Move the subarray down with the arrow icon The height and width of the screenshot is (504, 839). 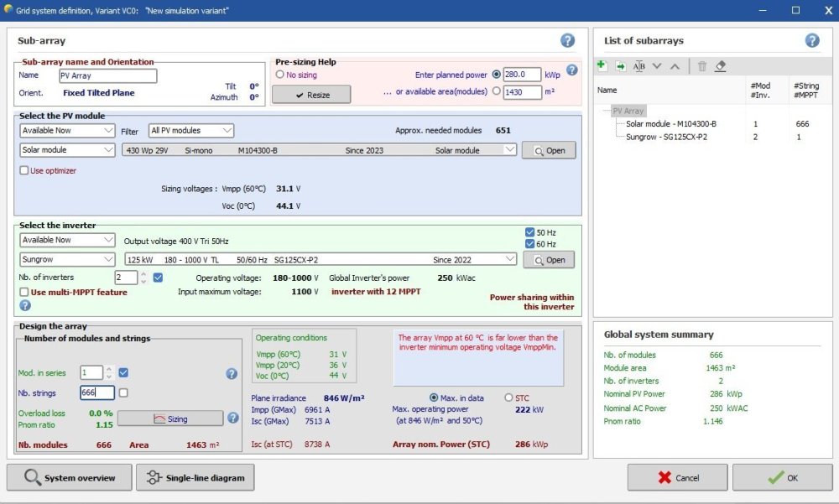pos(657,65)
